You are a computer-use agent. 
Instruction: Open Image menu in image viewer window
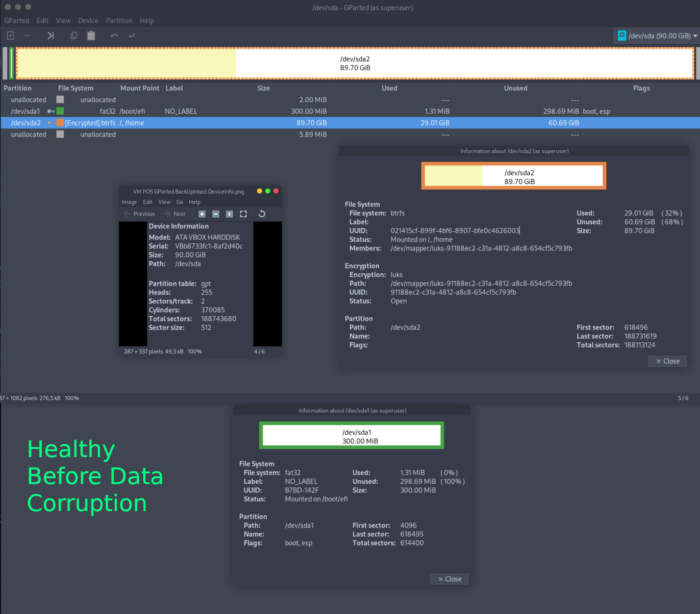point(129,202)
